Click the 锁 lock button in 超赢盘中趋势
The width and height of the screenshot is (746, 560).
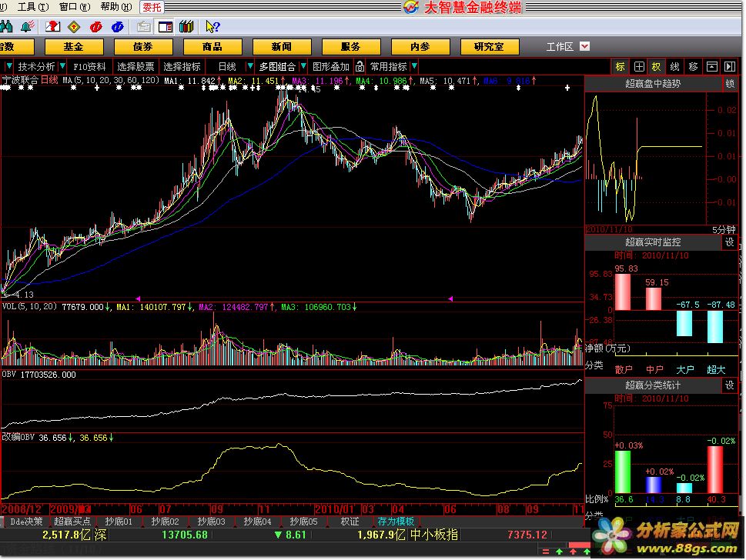[x=730, y=84]
